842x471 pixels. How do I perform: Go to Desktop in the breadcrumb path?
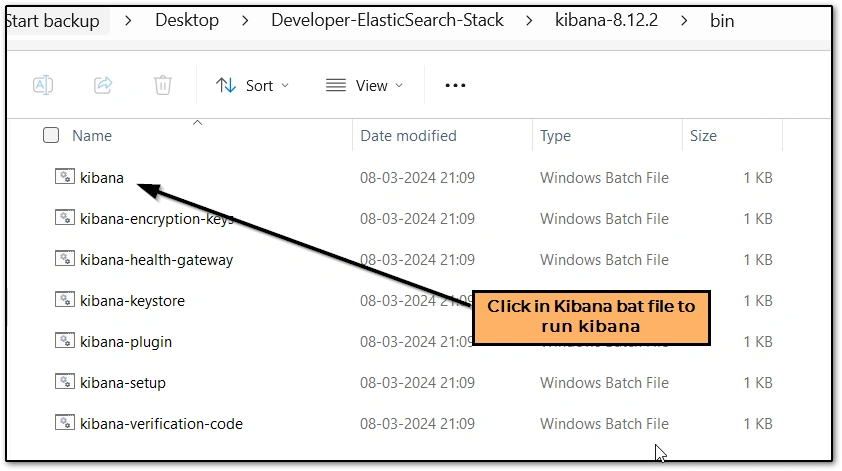[x=187, y=20]
